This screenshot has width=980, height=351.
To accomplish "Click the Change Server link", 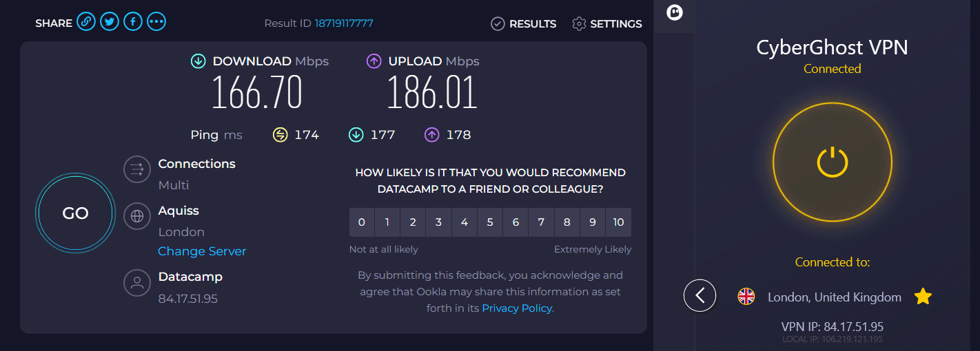I will pyautogui.click(x=202, y=251).
